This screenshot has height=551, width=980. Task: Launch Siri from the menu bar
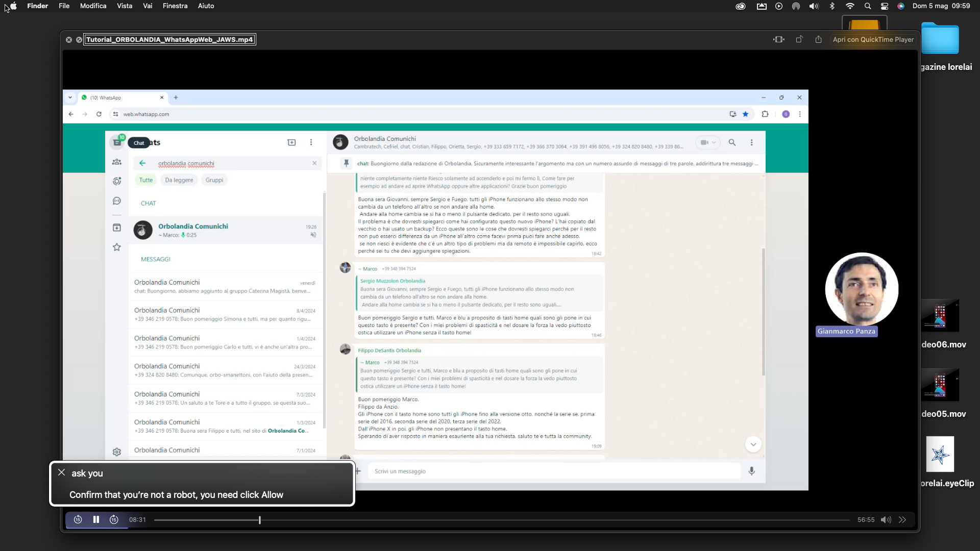pyautogui.click(x=901, y=6)
